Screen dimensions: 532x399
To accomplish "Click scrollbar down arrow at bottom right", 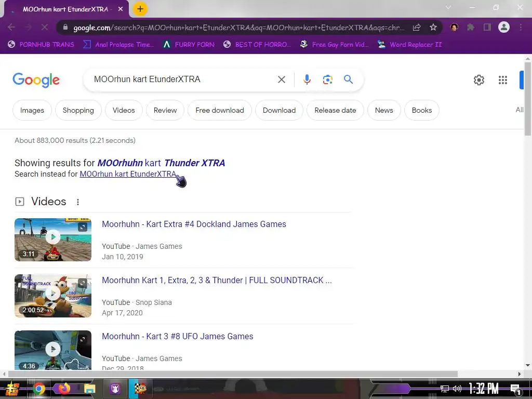I will tap(528, 365).
